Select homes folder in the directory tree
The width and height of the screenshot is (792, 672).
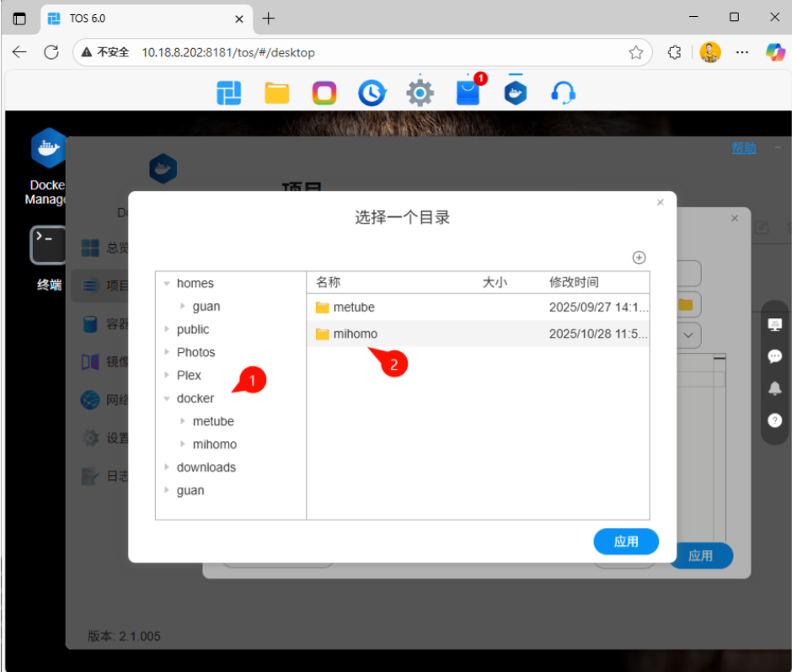195,283
